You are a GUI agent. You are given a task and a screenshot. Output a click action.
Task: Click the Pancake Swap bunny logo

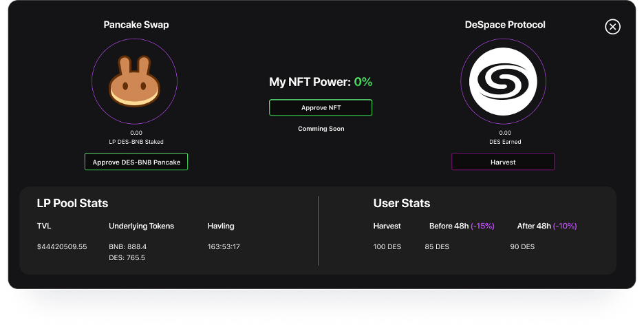click(x=134, y=81)
